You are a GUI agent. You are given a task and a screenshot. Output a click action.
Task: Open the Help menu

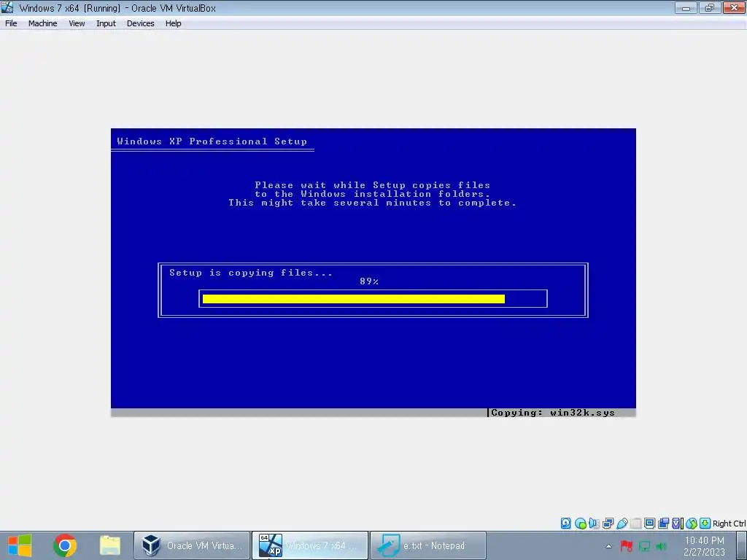tap(173, 23)
